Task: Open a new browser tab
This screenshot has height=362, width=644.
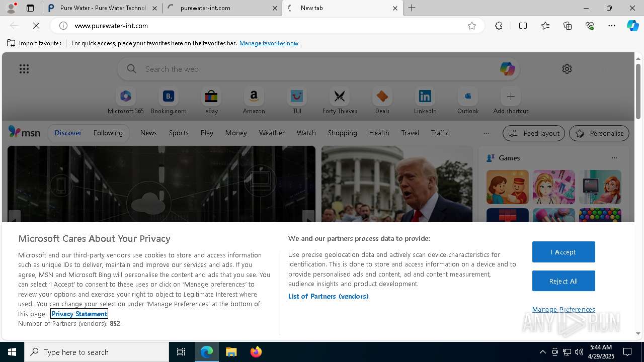Action: pos(412,8)
